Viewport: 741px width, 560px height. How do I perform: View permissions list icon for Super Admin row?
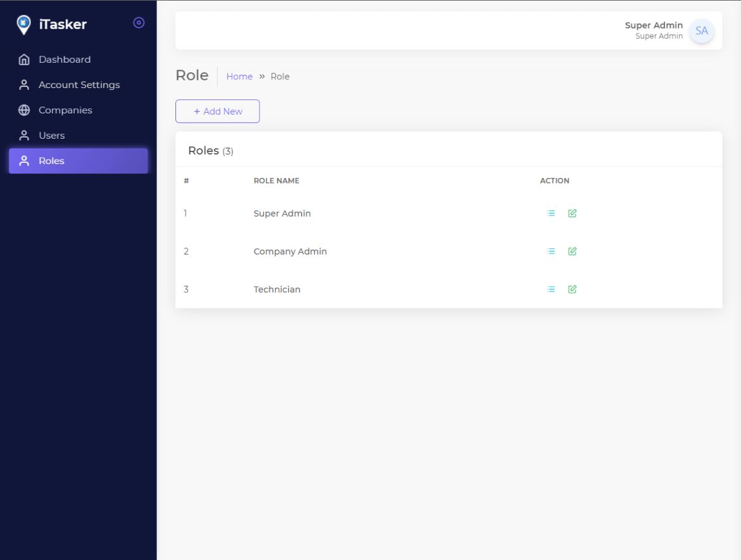(x=550, y=213)
